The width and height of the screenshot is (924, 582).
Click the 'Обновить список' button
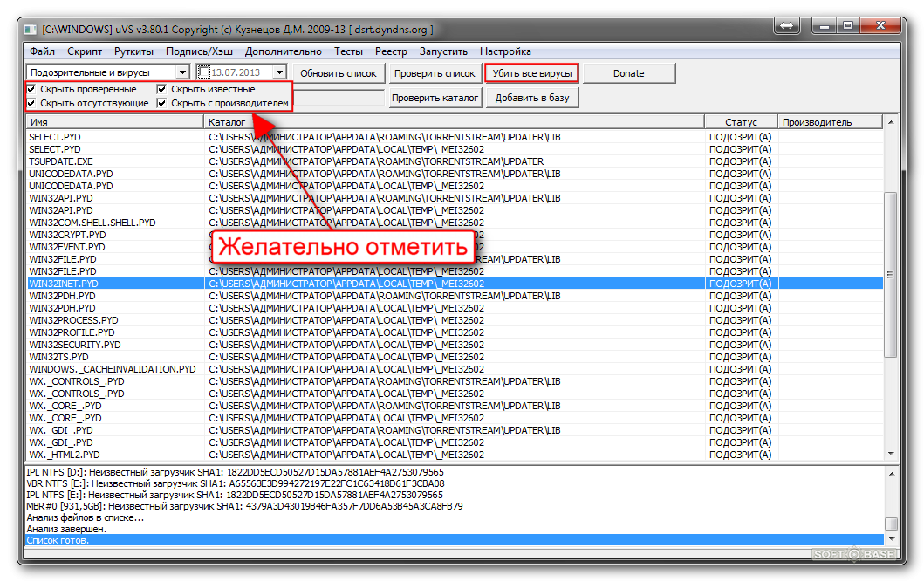point(338,73)
